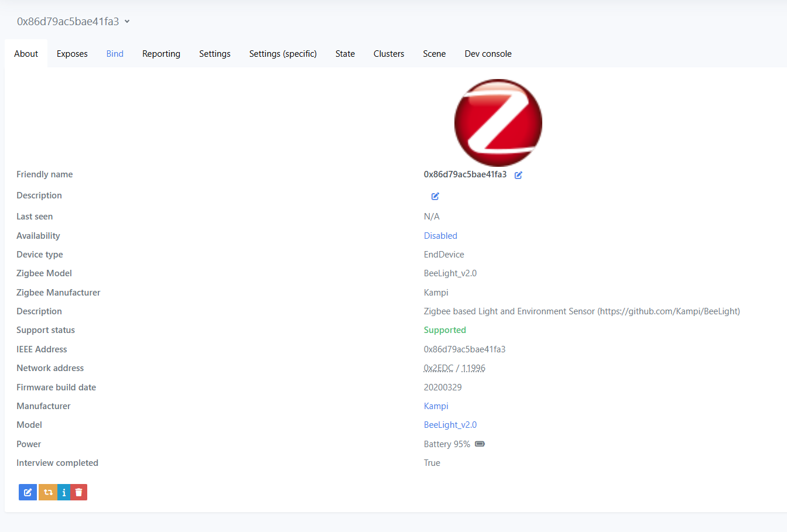This screenshot has width=787, height=532.
Task: Open the Settings tab
Action: [215, 54]
